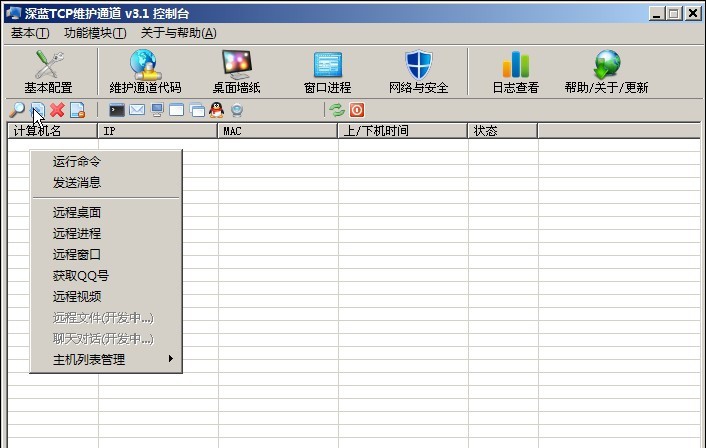
Task: Maximize the console window
Action: click(x=674, y=14)
